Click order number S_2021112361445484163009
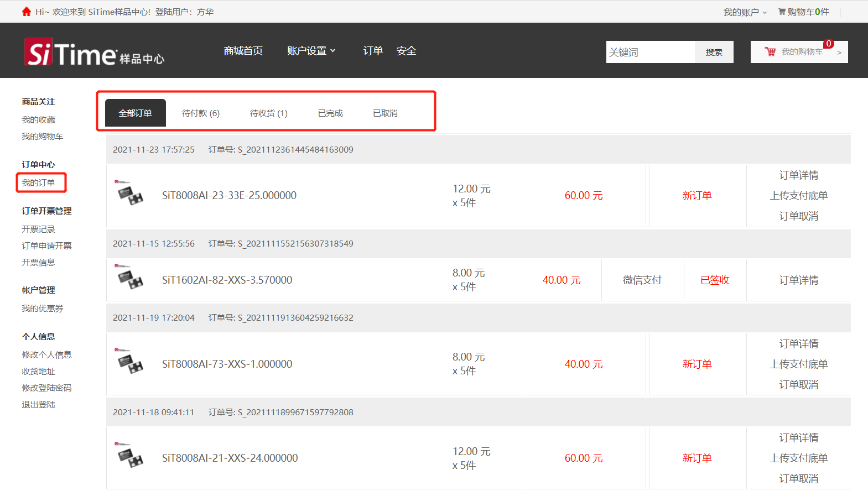Screen dimensions: 868x491 point(295,150)
